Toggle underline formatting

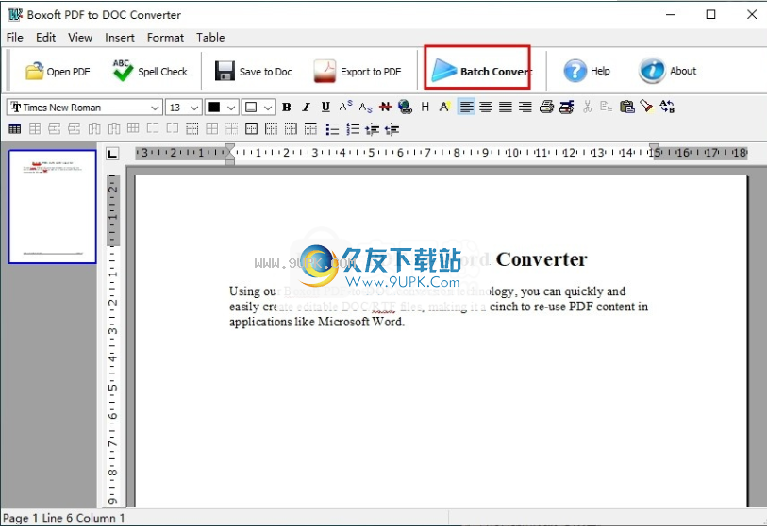point(325,108)
